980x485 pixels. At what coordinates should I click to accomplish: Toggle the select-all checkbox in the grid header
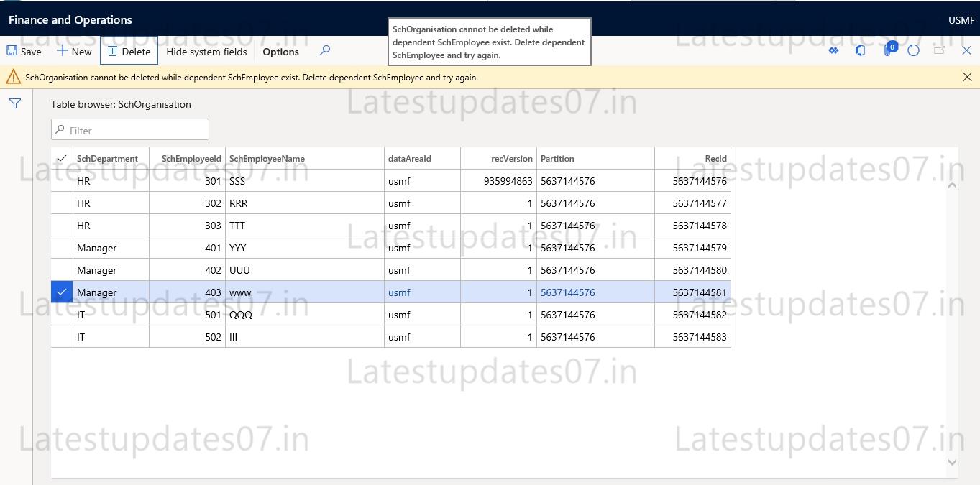point(61,157)
